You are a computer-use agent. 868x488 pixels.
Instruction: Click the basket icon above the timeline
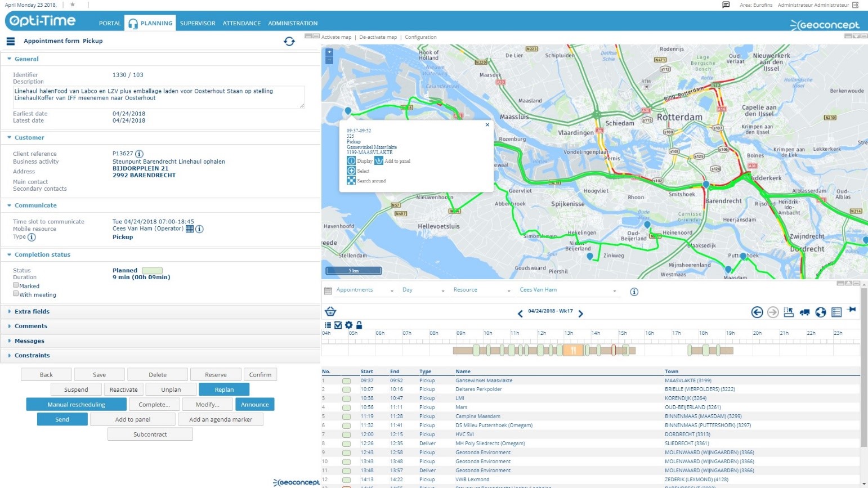pos(330,312)
